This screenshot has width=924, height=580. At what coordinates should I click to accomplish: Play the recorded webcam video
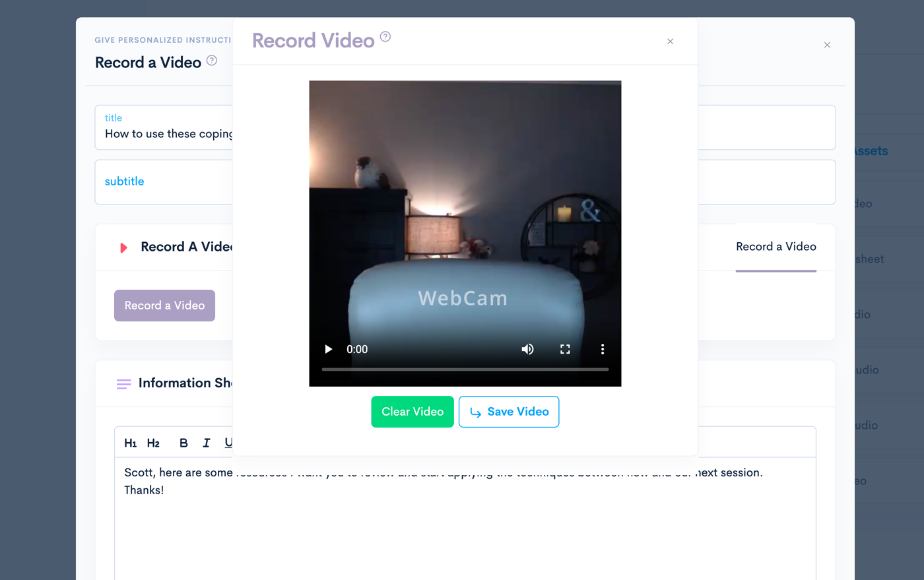pyautogui.click(x=328, y=349)
